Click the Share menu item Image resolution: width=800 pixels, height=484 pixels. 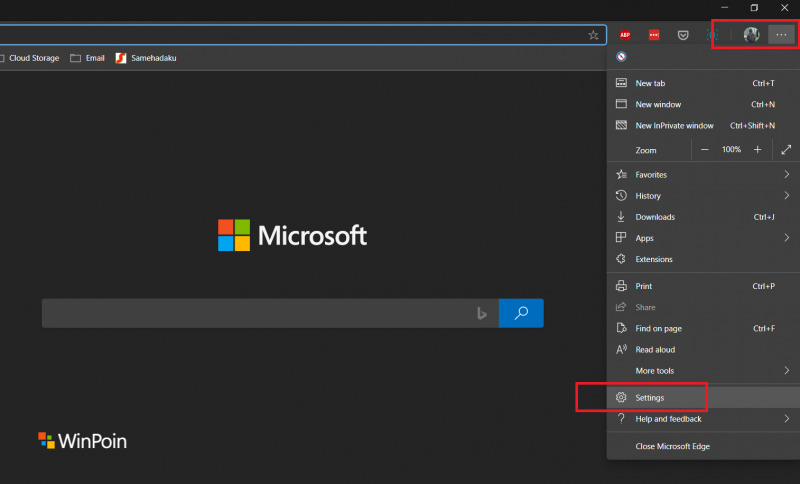point(703,308)
